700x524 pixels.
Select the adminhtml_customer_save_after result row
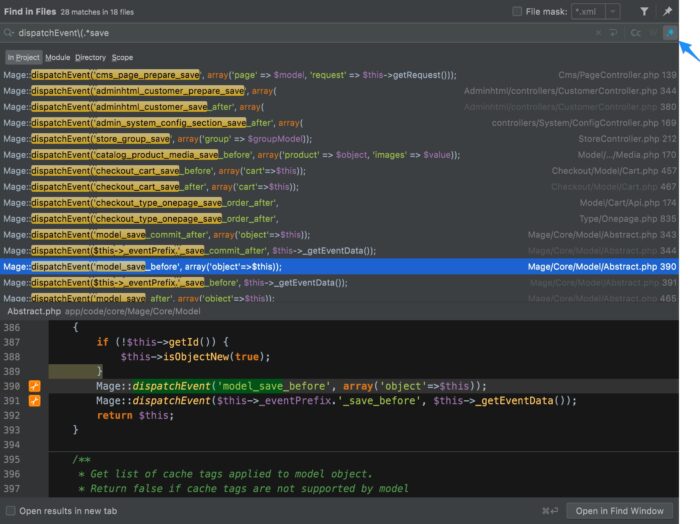[339, 107]
